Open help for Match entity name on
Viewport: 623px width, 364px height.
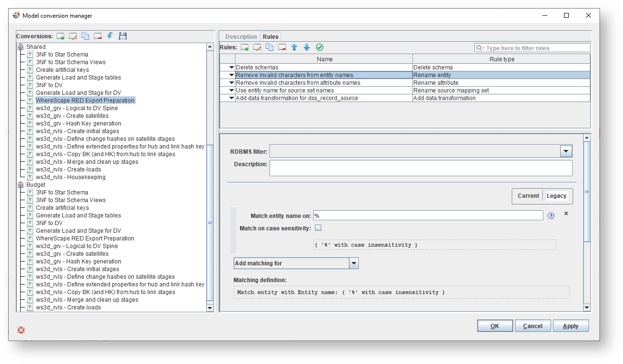pyautogui.click(x=551, y=216)
